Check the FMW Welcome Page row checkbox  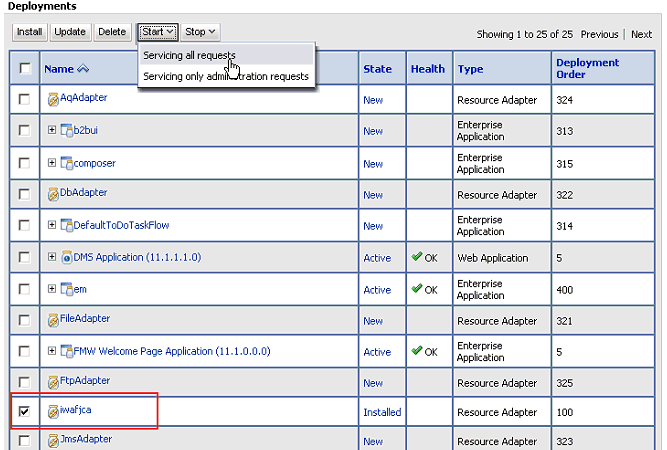[x=24, y=351]
